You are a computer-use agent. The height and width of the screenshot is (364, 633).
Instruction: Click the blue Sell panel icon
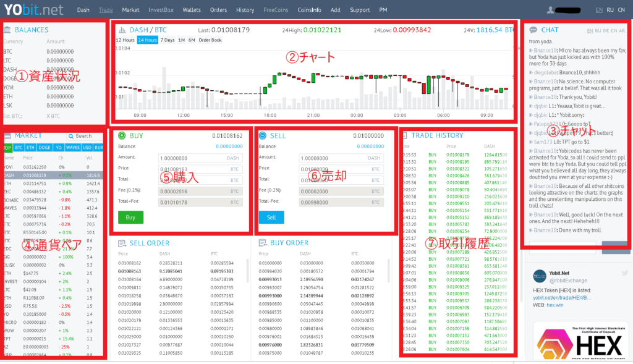[x=262, y=135]
